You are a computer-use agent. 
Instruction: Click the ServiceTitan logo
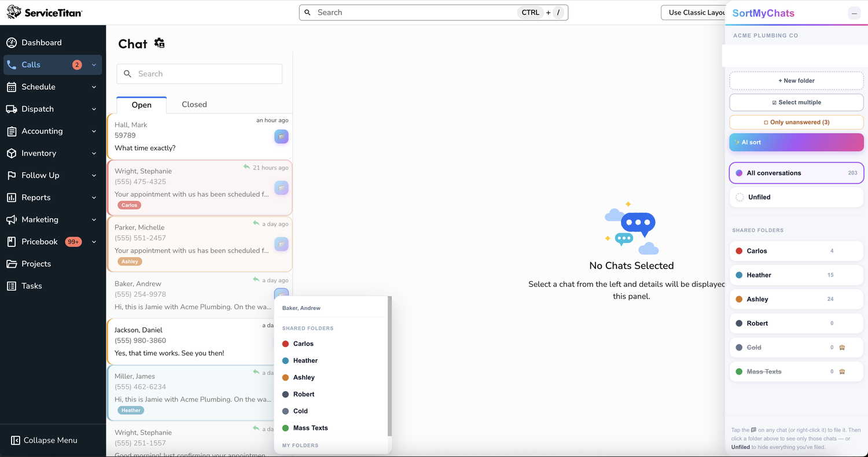(x=45, y=12)
